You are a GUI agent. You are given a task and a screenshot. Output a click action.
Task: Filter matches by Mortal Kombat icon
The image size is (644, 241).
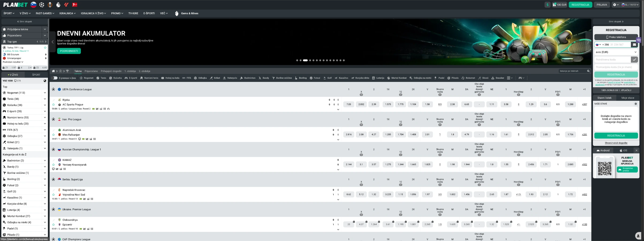click(x=388, y=78)
